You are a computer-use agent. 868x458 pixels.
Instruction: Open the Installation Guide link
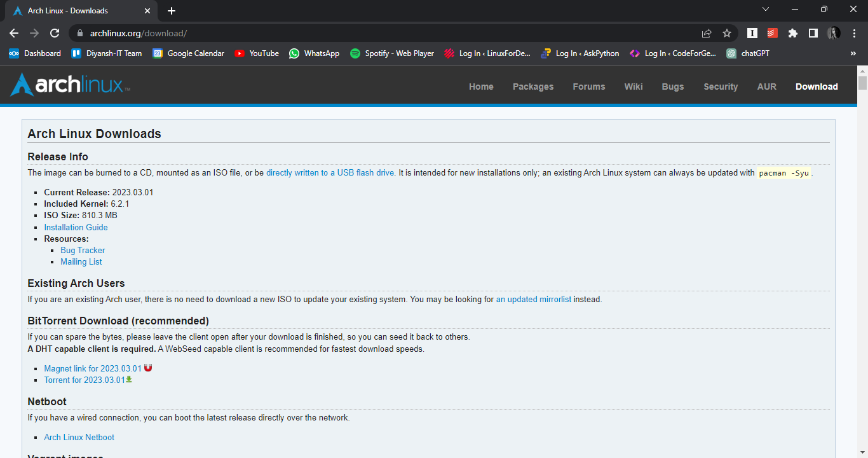coord(76,227)
